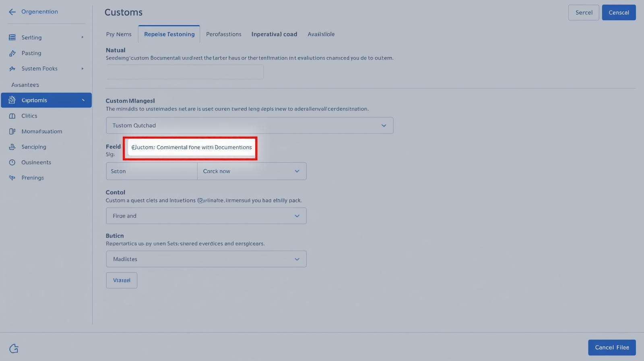The height and width of the screenshot is (361, 644).
Task: Open the Tustom Qutchad dropdown
Action: (x=250, y=125)
